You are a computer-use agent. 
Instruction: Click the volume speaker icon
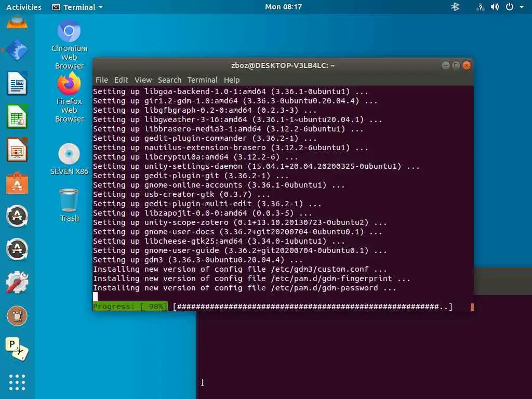coord(495,7)
